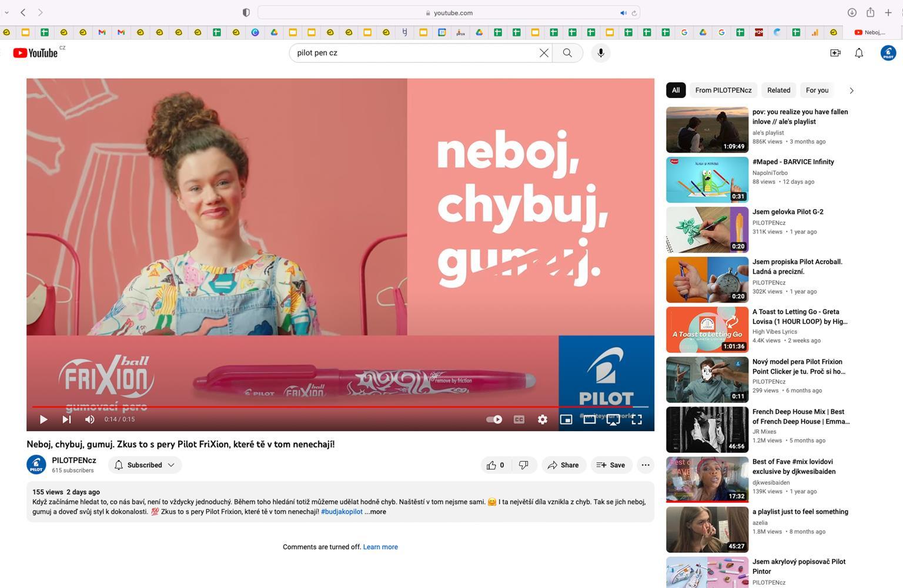Open AirPlay from player controls
Image resolution: width=903 pixels, height=588 pixels.
pyautogui.click(x=613, y=419)
